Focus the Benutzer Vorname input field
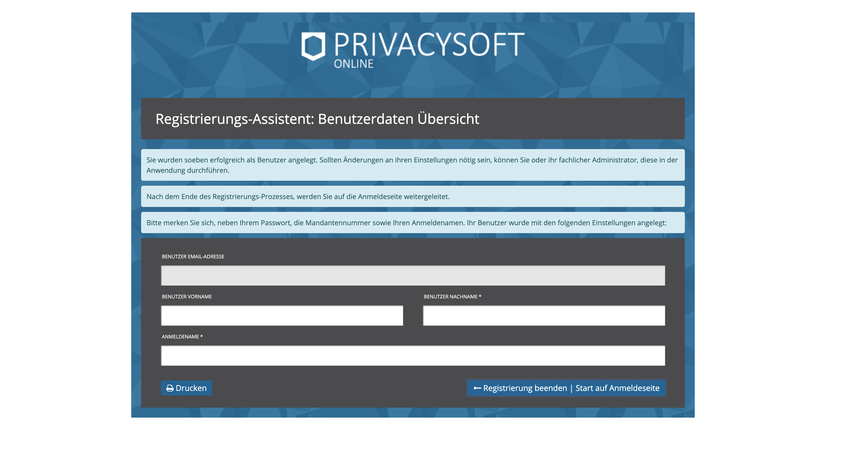Viewport: 868px width, 449px height. pos(282,315)
